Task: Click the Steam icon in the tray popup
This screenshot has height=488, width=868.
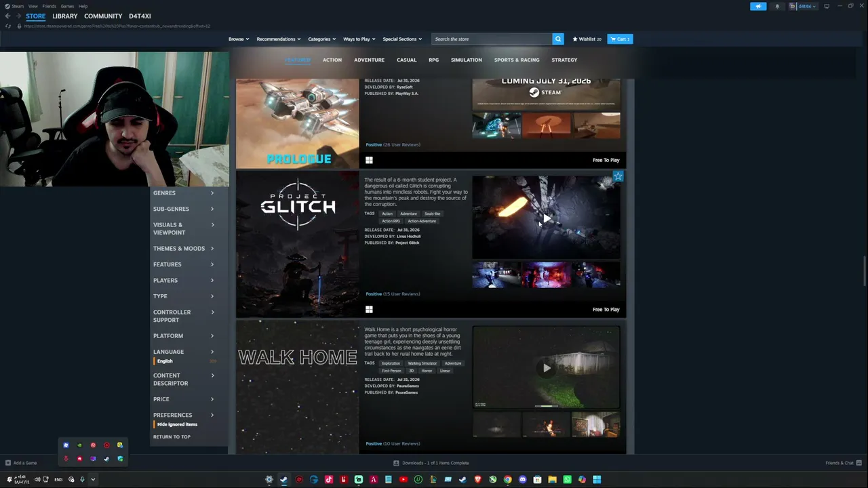Action: click(106, 459)
